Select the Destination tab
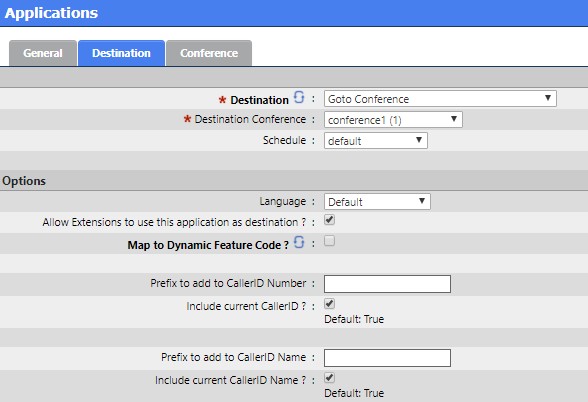Screen dimensions: 588x402 pyautogui.click(x=121, y=53)
